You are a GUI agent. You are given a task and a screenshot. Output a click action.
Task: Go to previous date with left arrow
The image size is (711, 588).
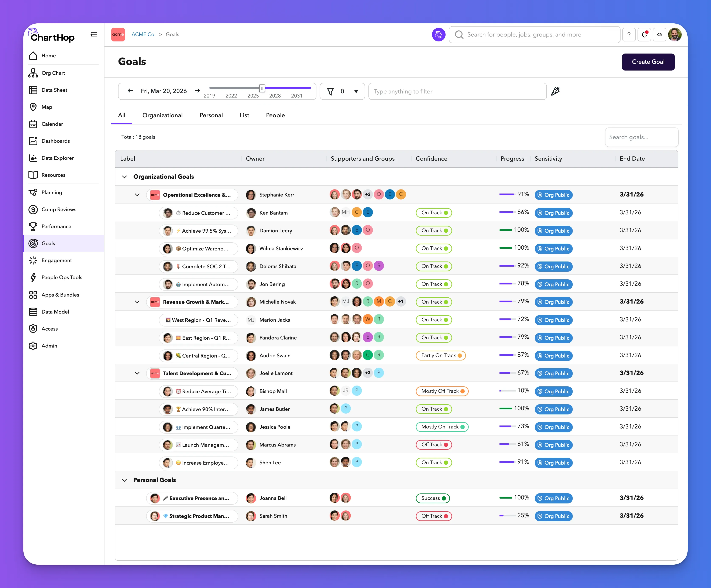tap(130, 91)
